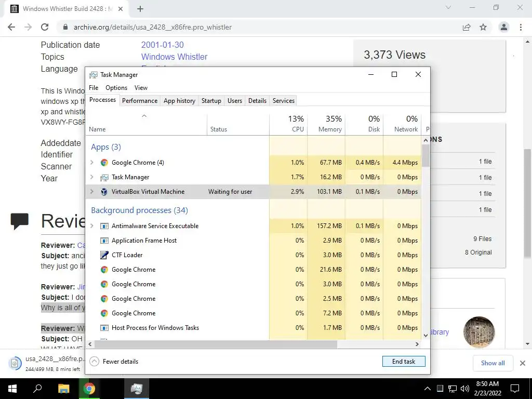Open a new Chrome tab
Screen dimensions: 532x399
coord(140,9)
